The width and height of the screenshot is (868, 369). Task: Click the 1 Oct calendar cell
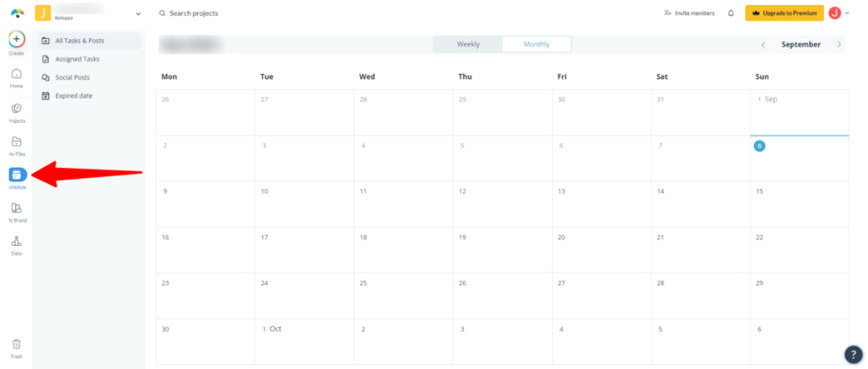pyautogui.click(x=304, y=341)
